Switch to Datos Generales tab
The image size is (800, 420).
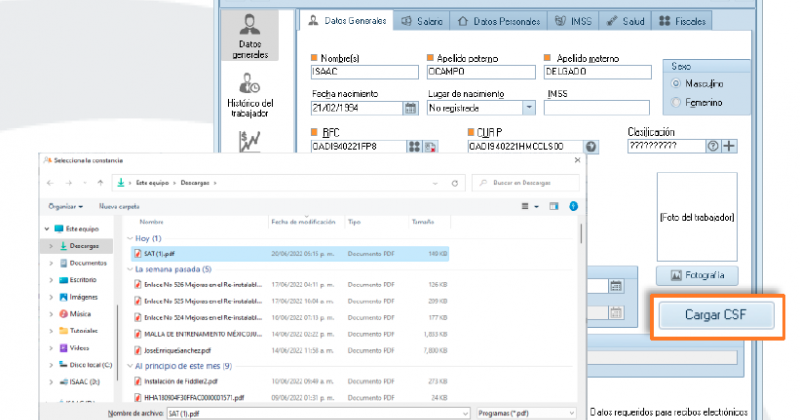coord(347,21)
